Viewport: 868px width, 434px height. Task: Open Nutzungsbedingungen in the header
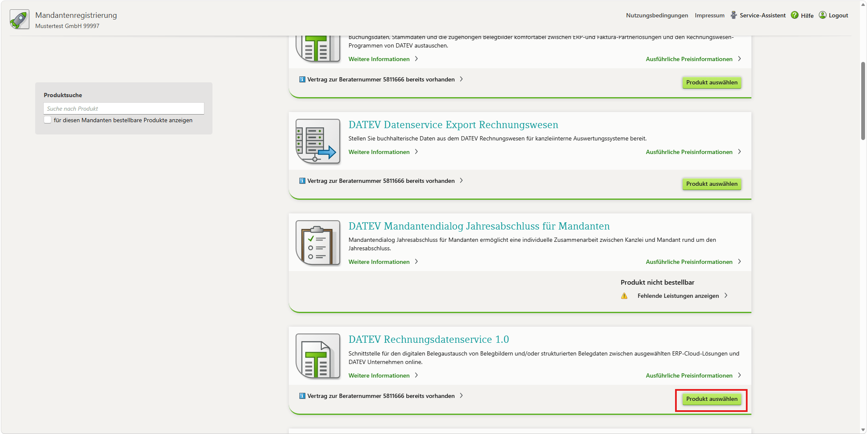(657, 15)
